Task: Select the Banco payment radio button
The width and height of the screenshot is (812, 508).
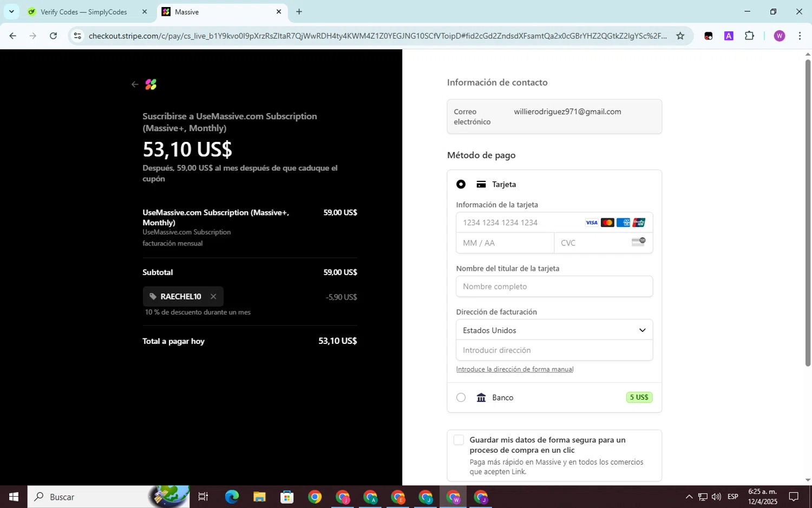Action: pyautogui.click(x=461, y=398)
